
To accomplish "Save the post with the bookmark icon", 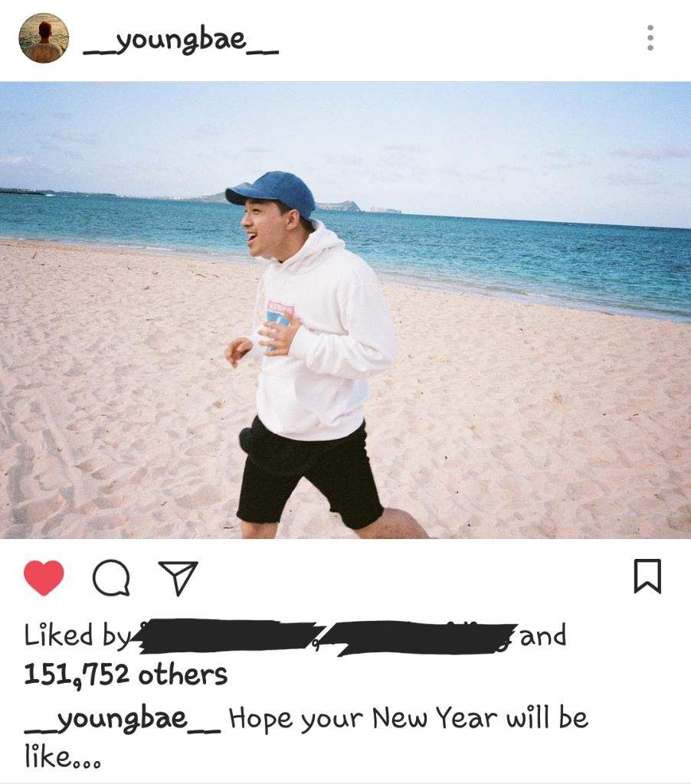I will click(647, 577).
